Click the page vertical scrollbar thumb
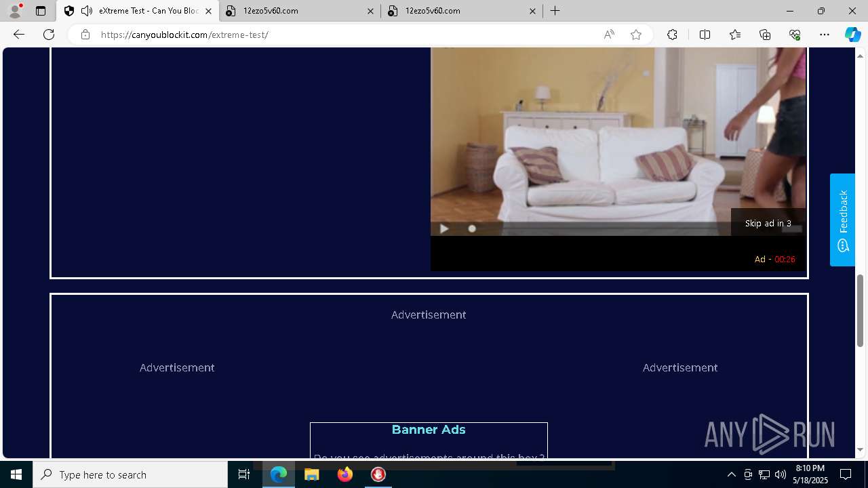The height and width of the screenshot is (488, 868). [861, 310]
